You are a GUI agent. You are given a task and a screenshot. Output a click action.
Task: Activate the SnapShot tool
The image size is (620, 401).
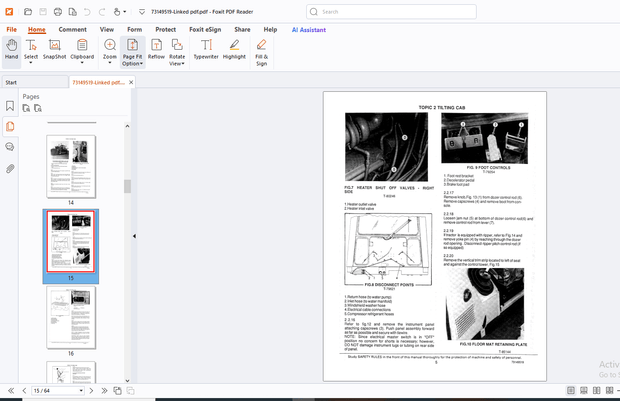click(55, 49)
